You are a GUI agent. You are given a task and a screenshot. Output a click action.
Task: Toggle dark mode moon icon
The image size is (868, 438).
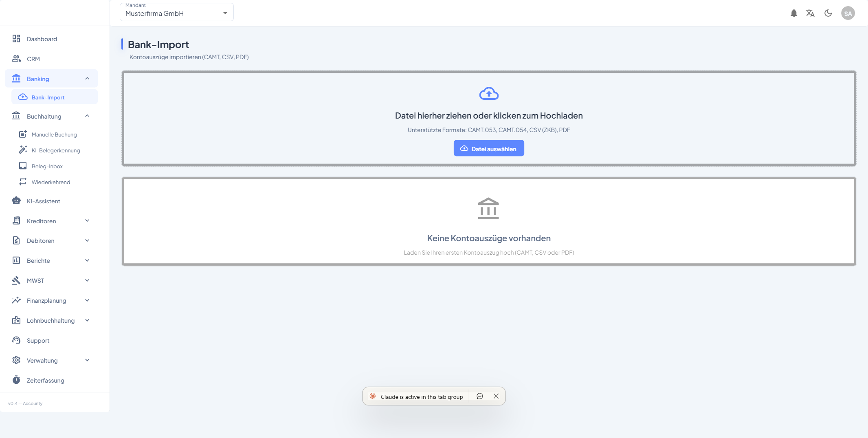pyautogui.click(x=828, y=13)
